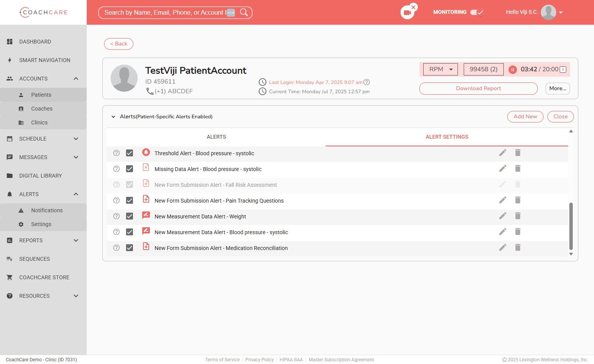The height and width of the screenshot is (364, 594).
Task: Click the 99458 (2) code box
Action: (483, 69)
